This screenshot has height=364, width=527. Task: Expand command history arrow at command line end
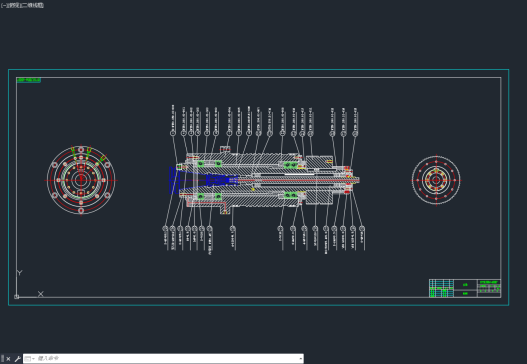(x=300, y=359)
